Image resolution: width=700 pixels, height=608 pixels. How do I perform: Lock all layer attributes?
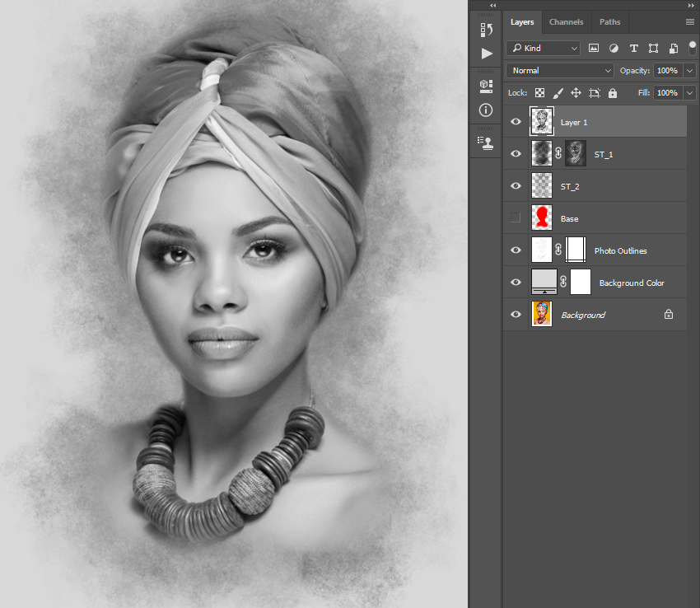[613, 93]
